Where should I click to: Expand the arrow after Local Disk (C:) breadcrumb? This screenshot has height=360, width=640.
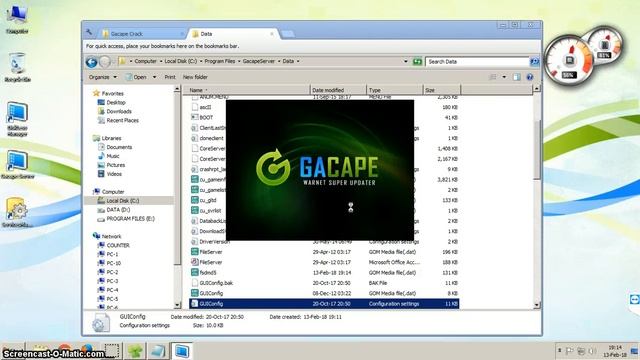point(200,61)
